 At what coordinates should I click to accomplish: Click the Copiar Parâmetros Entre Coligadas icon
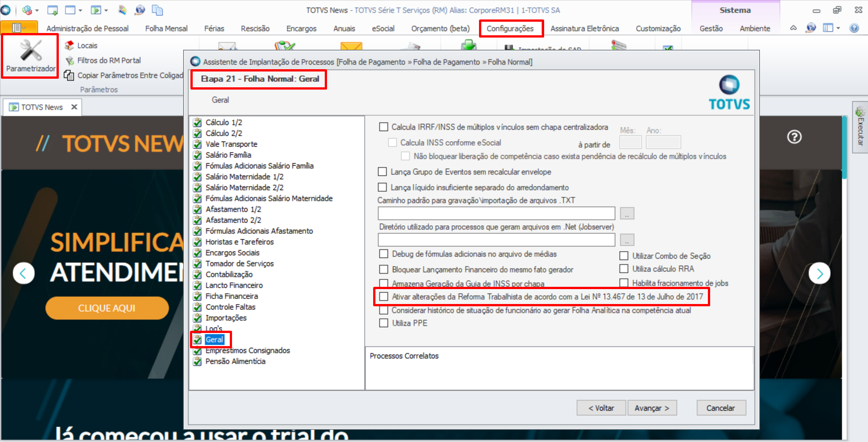click(69, 76)
